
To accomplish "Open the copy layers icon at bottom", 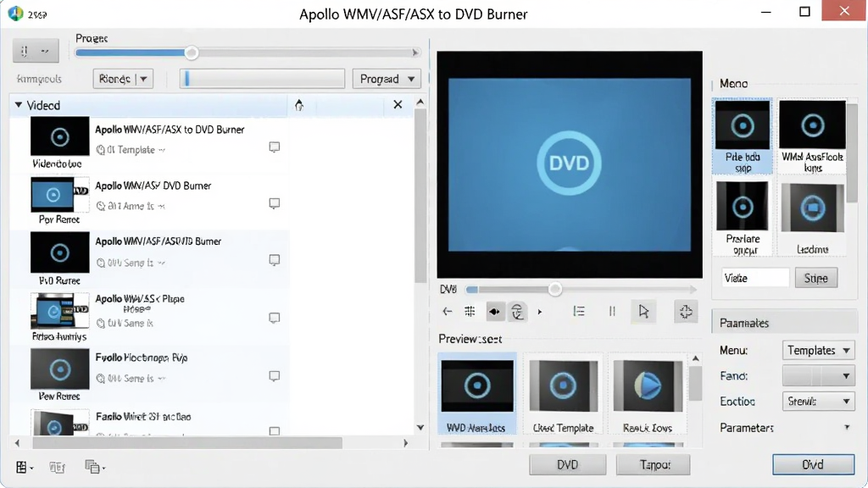I will [92, 467].
